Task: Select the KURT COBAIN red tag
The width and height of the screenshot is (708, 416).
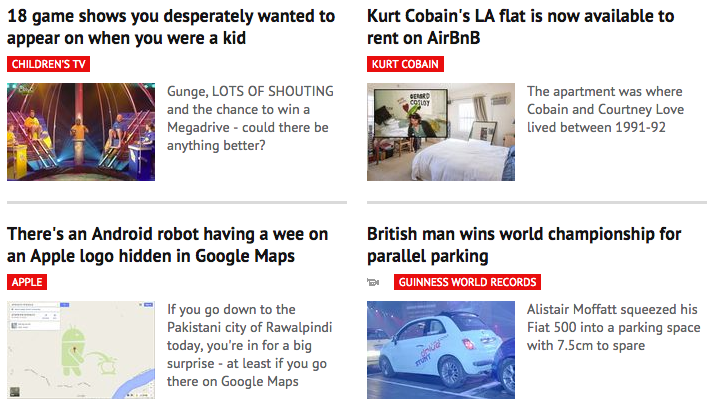Action: [x=405, y=64]
